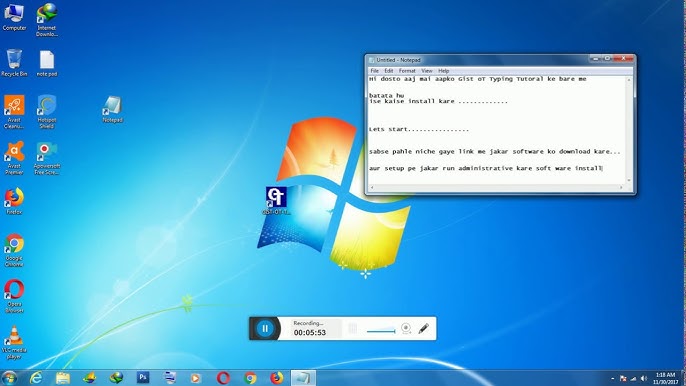Pause the screen recording

point(265,328)
